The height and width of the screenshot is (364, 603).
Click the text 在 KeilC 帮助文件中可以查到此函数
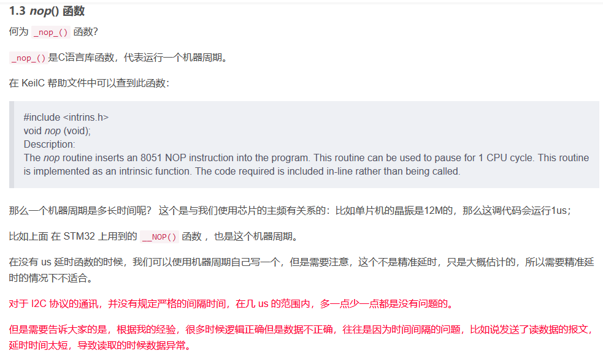[x=89, y=83]
